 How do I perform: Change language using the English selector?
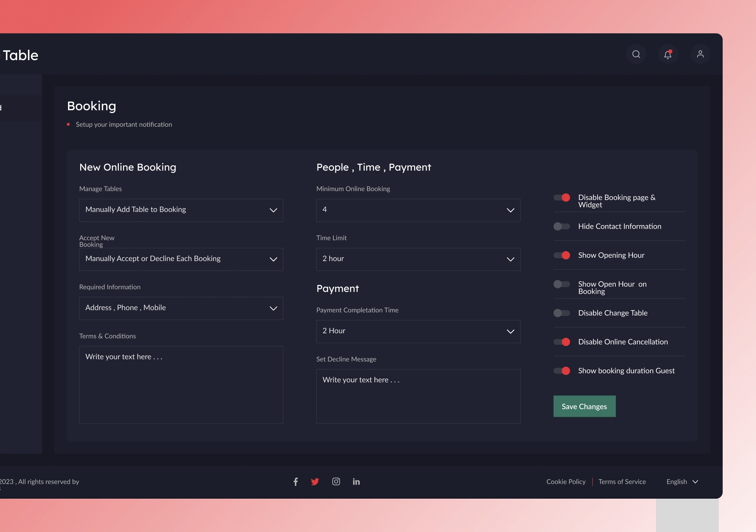682,482
